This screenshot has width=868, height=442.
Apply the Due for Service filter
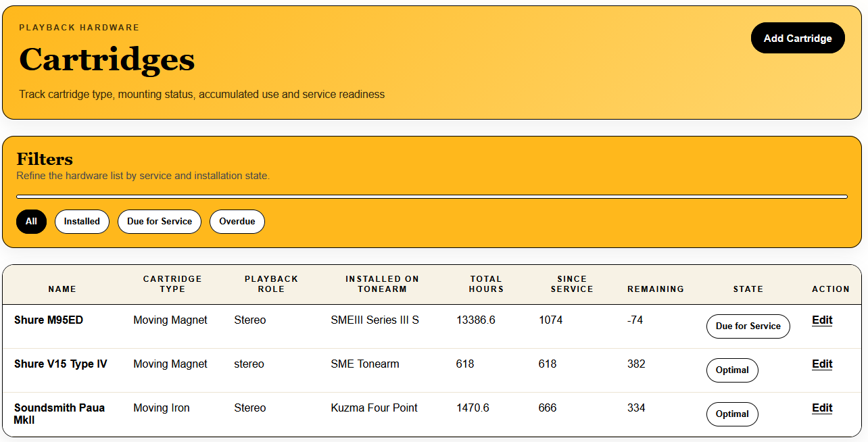[x=160, y=221]
